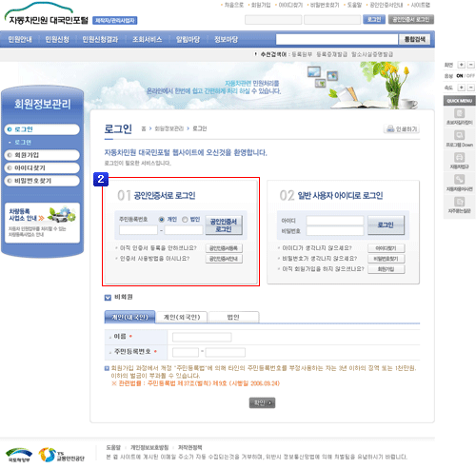This screenshot has height=469, width=476.
Task: Select 아이디찾기 in left sidebar
Action: pyautogui.click(x=42, y=167)
